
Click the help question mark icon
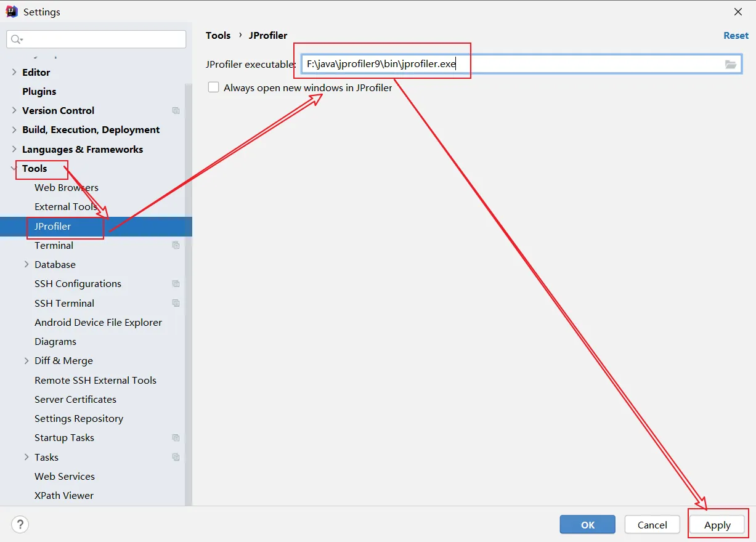coord(20,525)
